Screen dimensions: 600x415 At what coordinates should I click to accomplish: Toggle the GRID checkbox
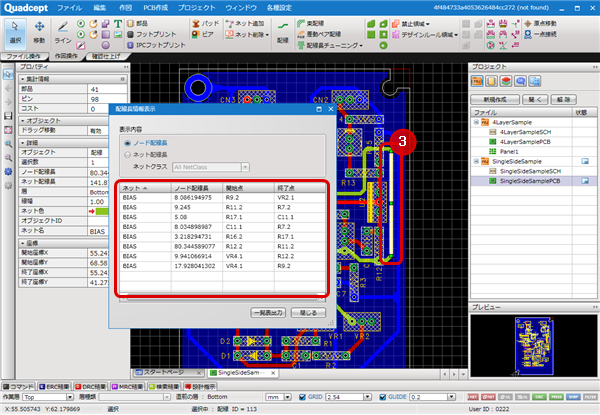(x=302, y=397)
